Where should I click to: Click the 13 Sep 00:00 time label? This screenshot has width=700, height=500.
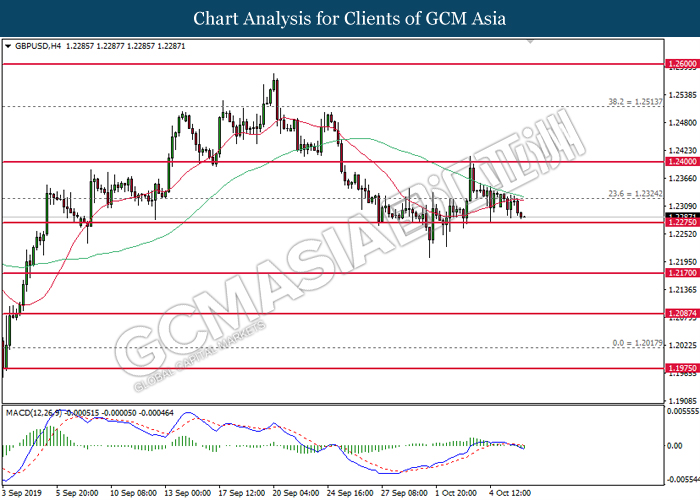[188, 493]
